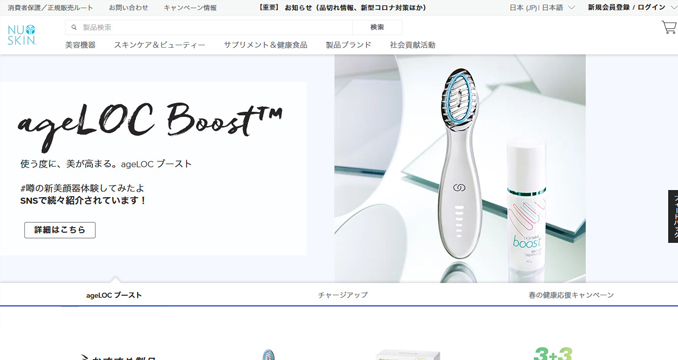This screenshot has height=360, width=678.
Task: Select the ageLOC ブースト banner tab
Action: [114, 295]
